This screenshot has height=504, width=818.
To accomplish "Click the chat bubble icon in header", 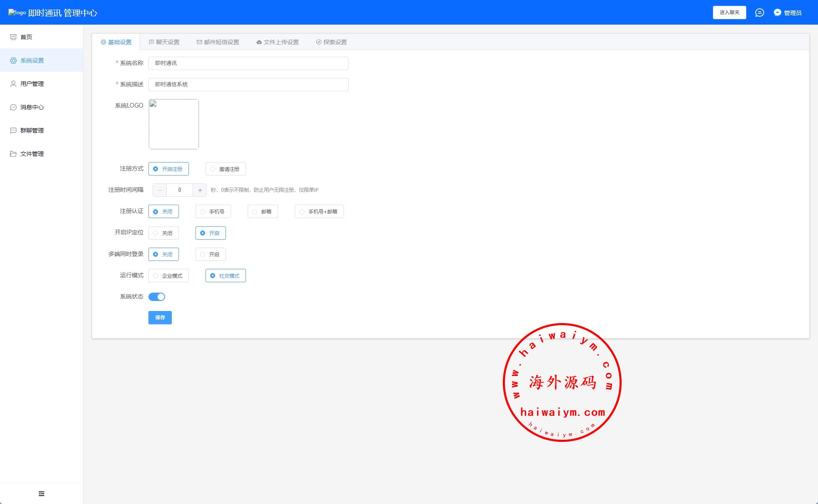I will point(759,13).
